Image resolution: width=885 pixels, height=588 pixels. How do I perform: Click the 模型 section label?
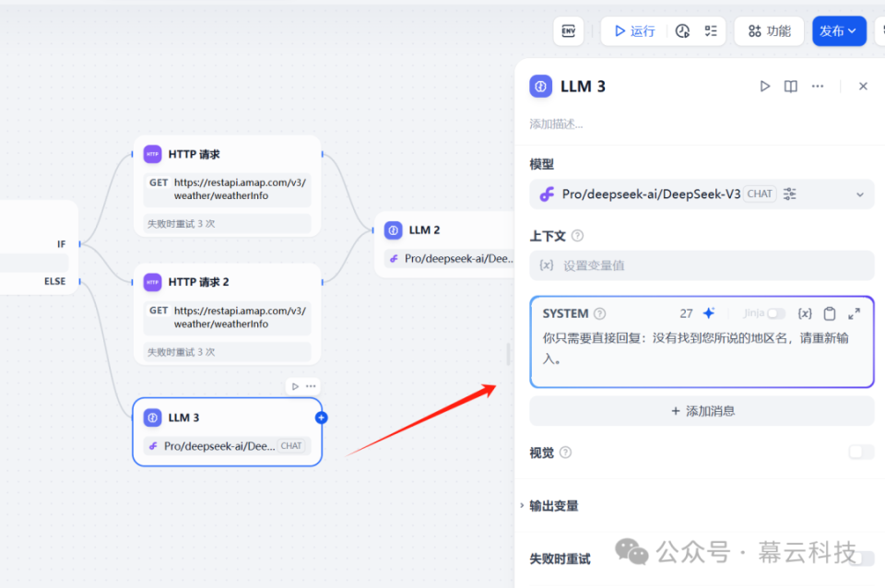tap(542, 164)
